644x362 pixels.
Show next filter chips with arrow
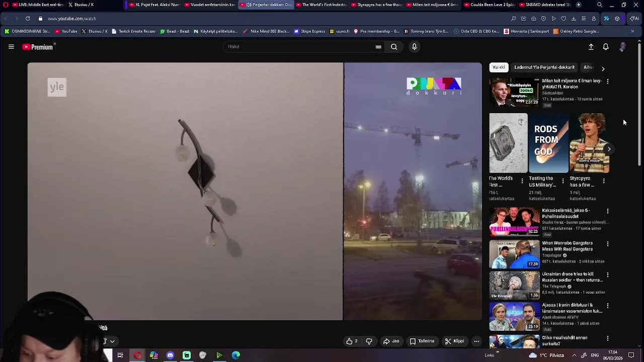tap(603, 68)
